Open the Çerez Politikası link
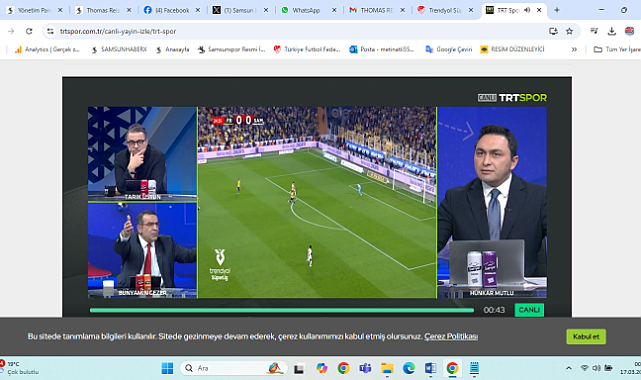The width and height of the screenshot is (641, 380). click(451, 337)
